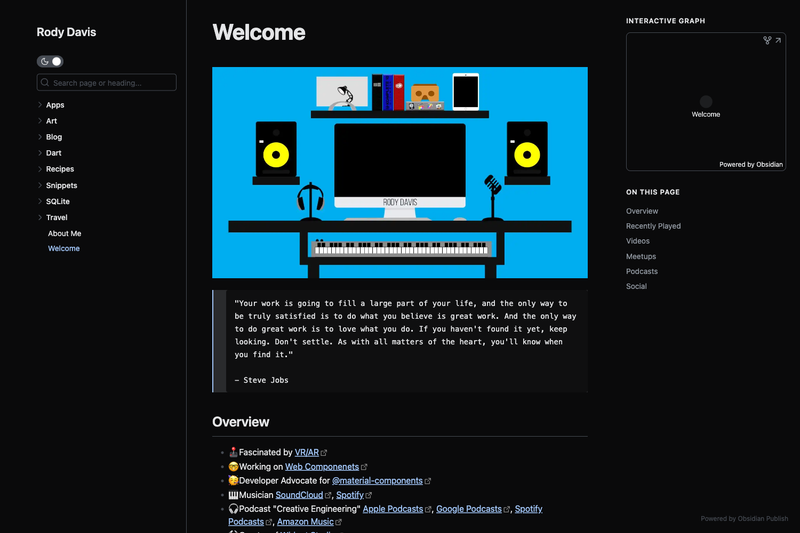Click the magnifier icon in search box

pyautogui.click(x=45, y=83)
